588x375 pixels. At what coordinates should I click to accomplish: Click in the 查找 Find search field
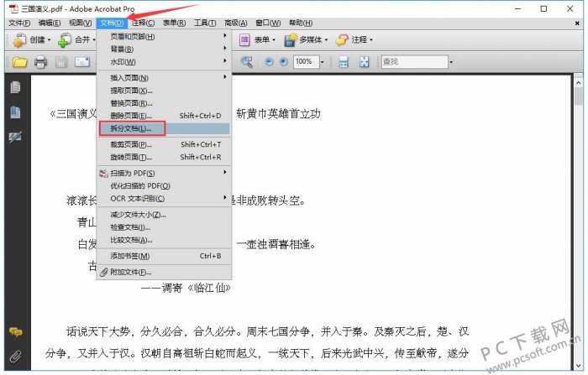pos(414,62)
